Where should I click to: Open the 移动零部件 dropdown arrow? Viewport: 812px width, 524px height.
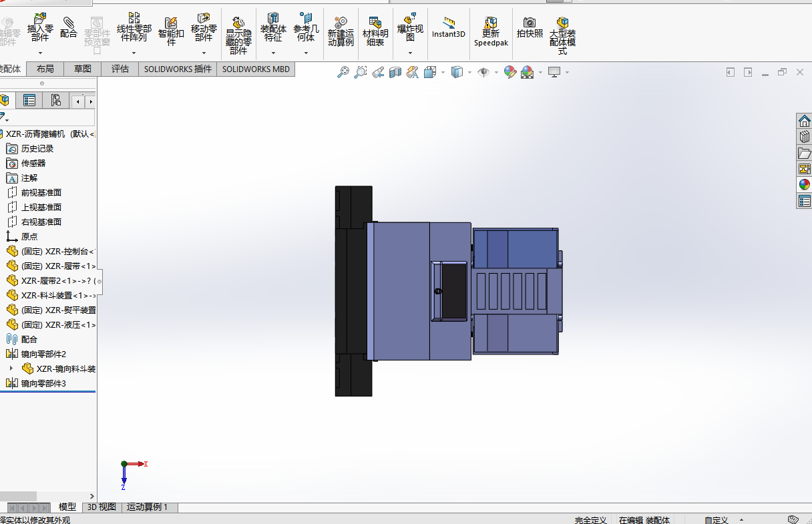[204, 53]
